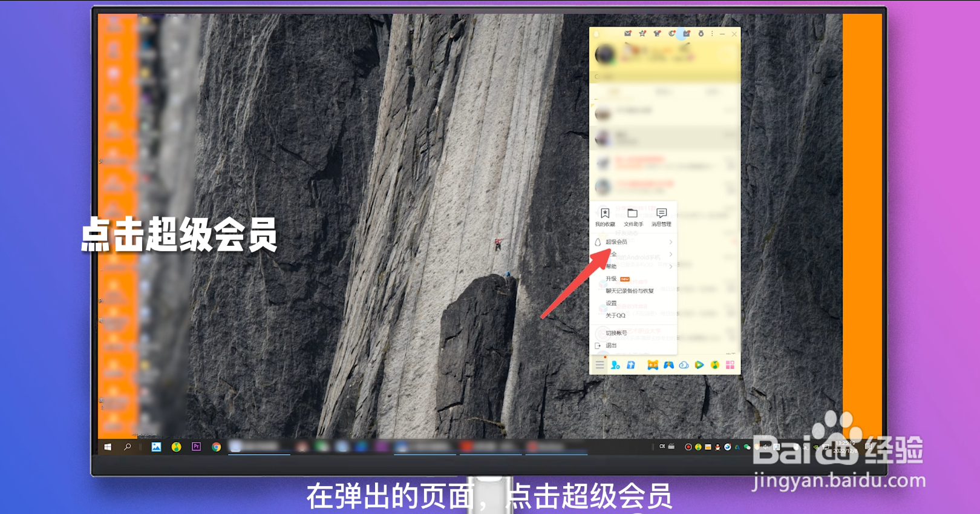Open the Weiyun cloud icon in QQ bottom bar

[x=684, y=364]
